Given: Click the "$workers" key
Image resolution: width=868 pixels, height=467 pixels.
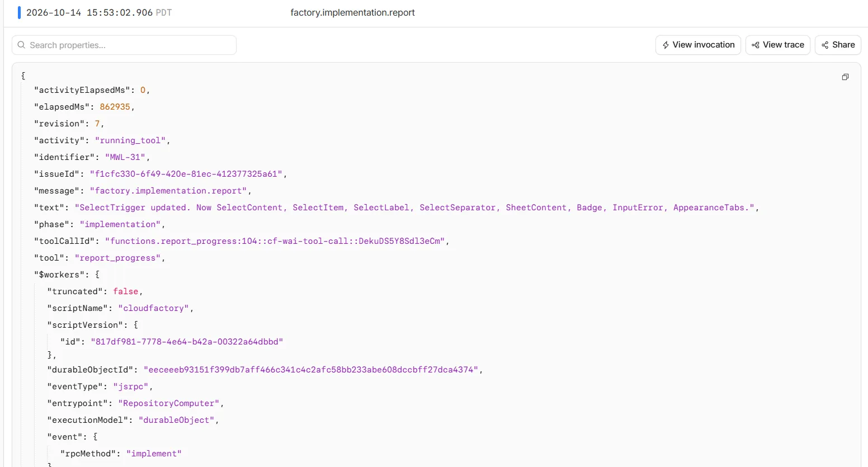Looking at the screenshot, I should [59, 275].
